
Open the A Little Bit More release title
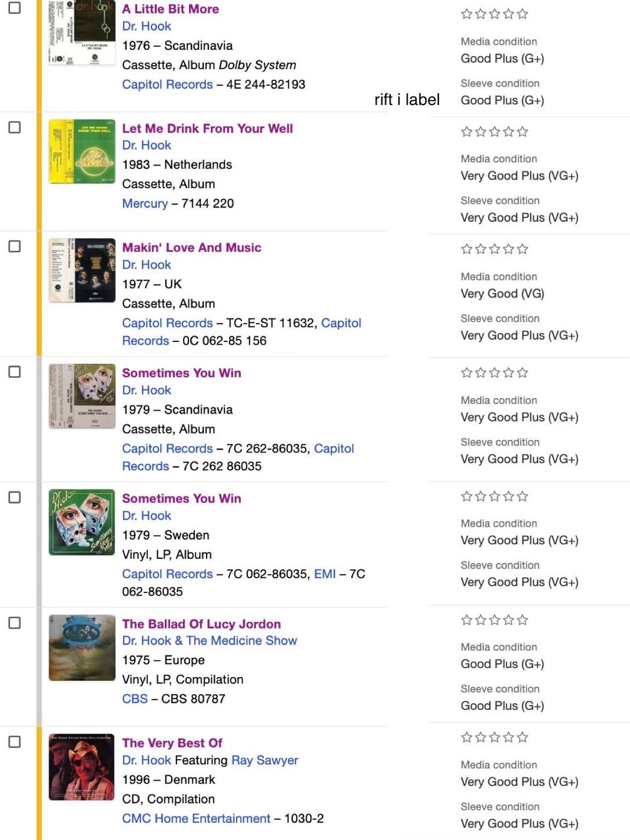(x=171, y=9)
